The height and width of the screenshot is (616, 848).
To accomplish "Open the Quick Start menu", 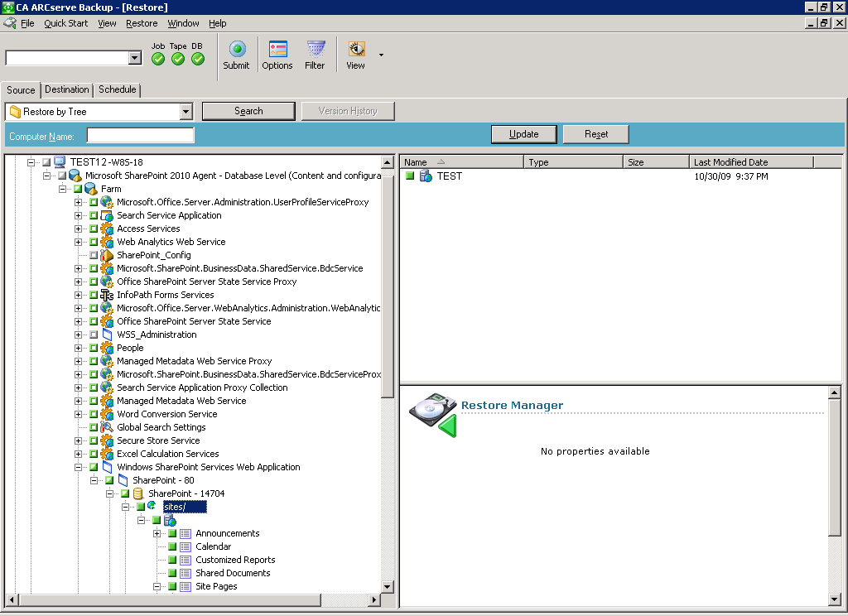I will [x=66, y=23].
